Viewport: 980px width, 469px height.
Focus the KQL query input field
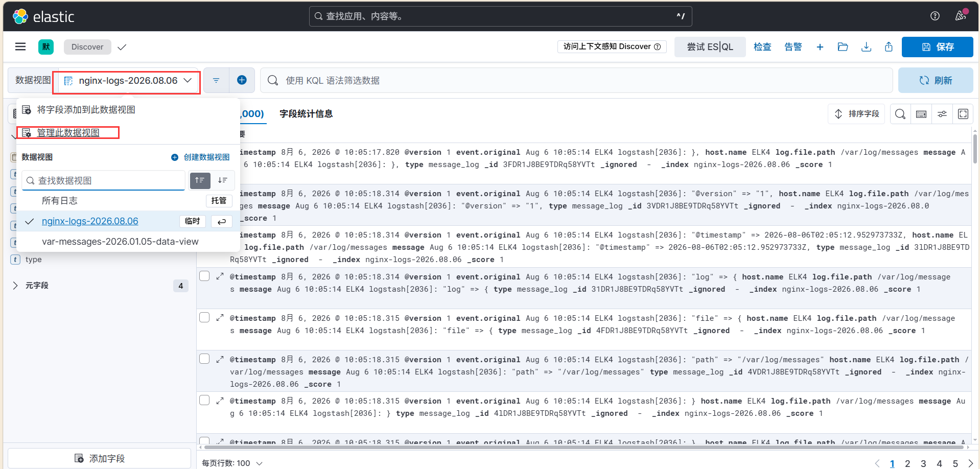(576, 80)
